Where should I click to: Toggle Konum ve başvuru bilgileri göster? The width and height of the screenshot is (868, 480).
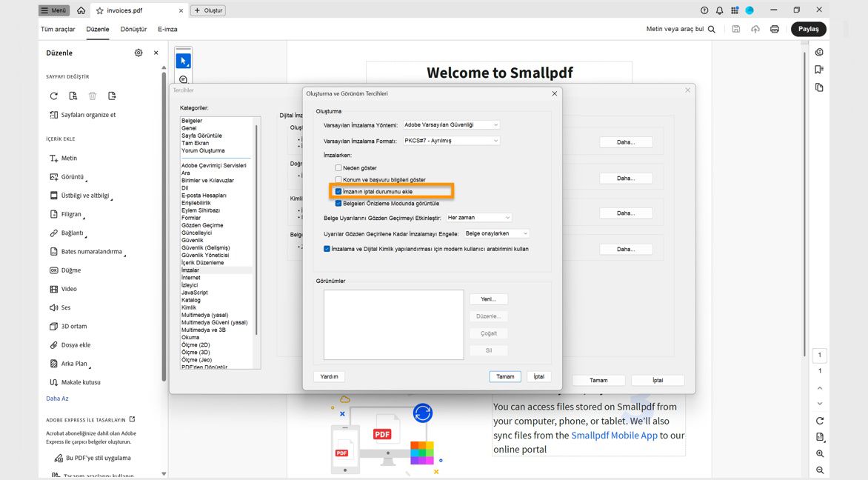click(x=338, y=180)
